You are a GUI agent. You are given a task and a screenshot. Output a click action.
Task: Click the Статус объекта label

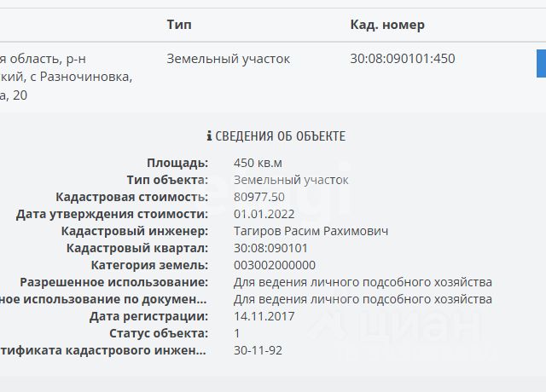click(158, 333)
